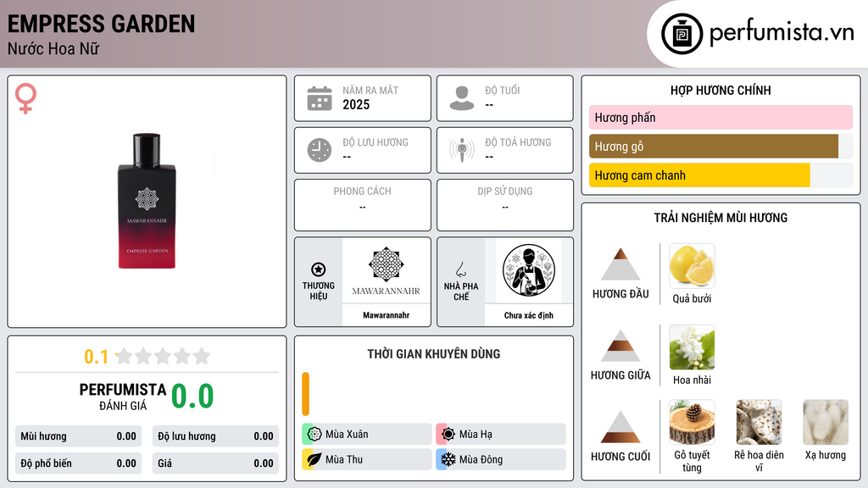Select the Mùa Xuân season button
The image size is (868, 488).
[x=367, y=435]
